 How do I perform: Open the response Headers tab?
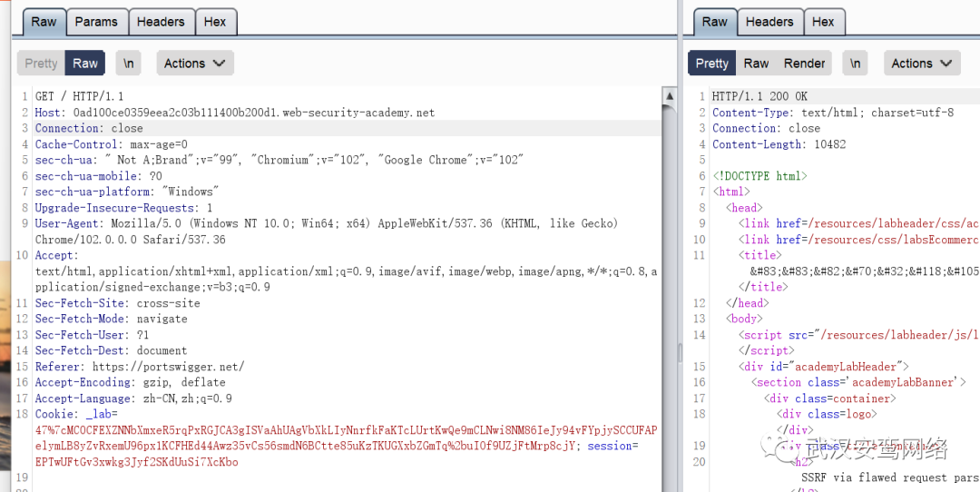pyautogui.click(x=769, y=22)
